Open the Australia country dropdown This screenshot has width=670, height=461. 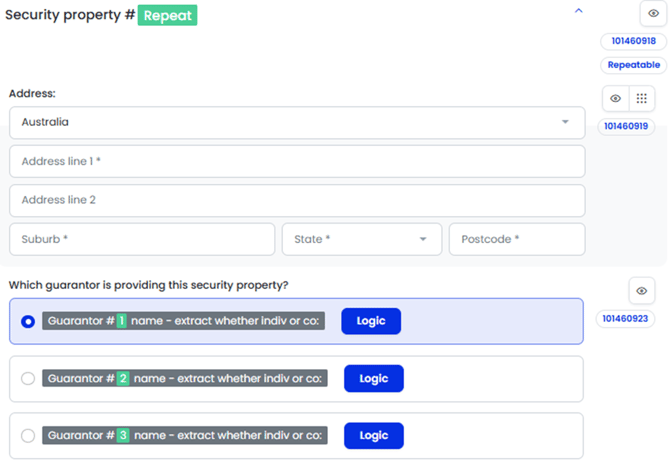coord(297,122)
